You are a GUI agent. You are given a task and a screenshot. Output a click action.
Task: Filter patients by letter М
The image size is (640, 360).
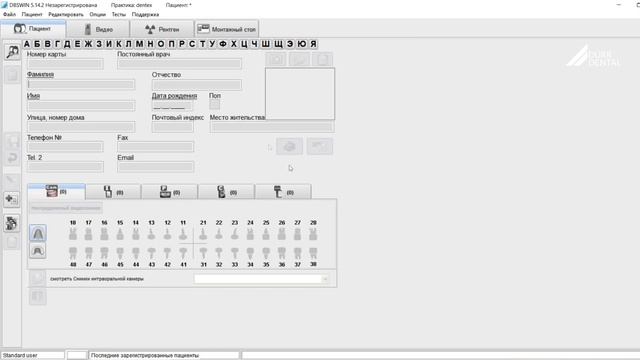[139, 44]
